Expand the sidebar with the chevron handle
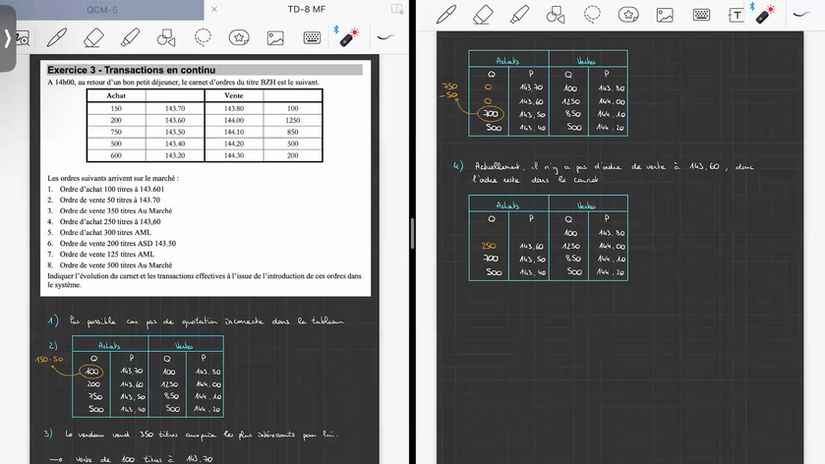This screenshot has height=464, width=825. 7,38
